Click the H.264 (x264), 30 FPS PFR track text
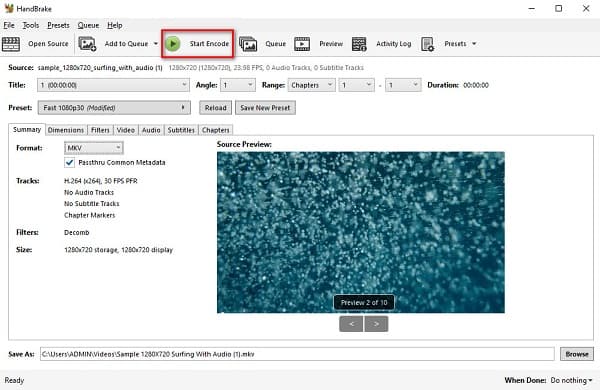This screenshot has height=390, width=600. (x=101, y=181)
